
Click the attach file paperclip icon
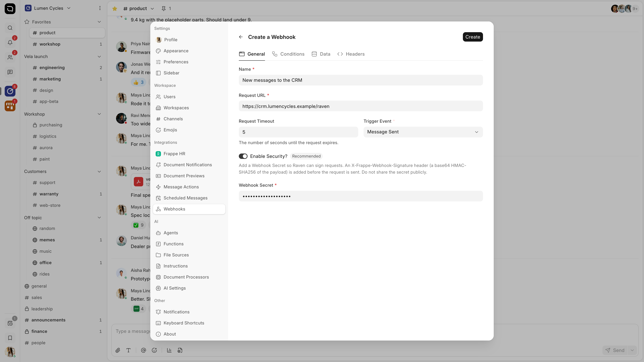(118, 350)
